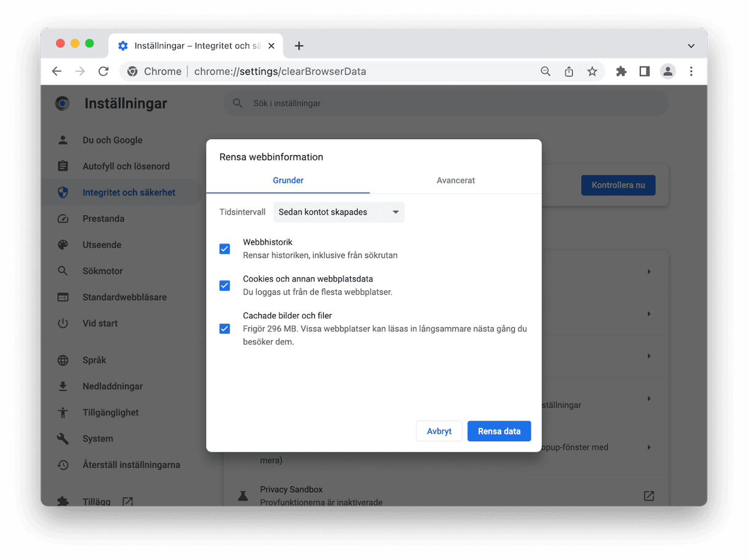Uncheck Cachade bilder och filer checkbox
The image size is (748, 560).
225,329
